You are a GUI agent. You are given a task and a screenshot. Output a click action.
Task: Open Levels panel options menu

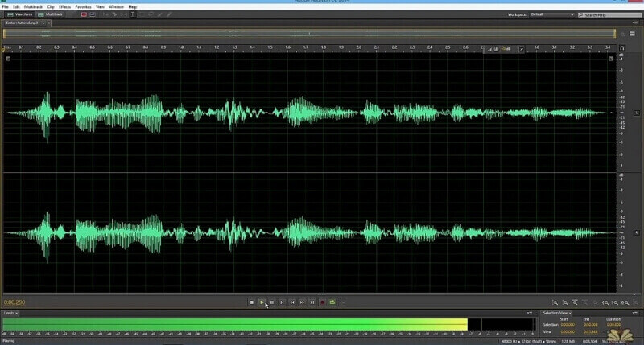[530, 313]
